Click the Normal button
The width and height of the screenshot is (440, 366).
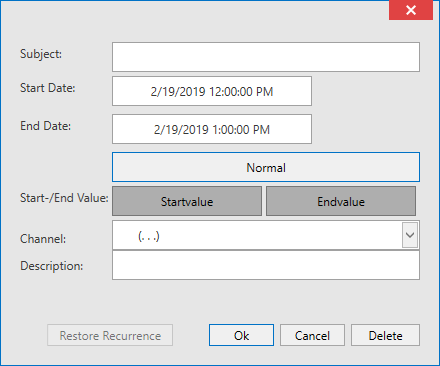(266, 167)
